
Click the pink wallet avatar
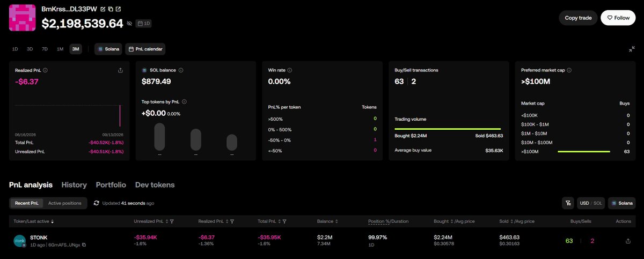pos(23,17)
